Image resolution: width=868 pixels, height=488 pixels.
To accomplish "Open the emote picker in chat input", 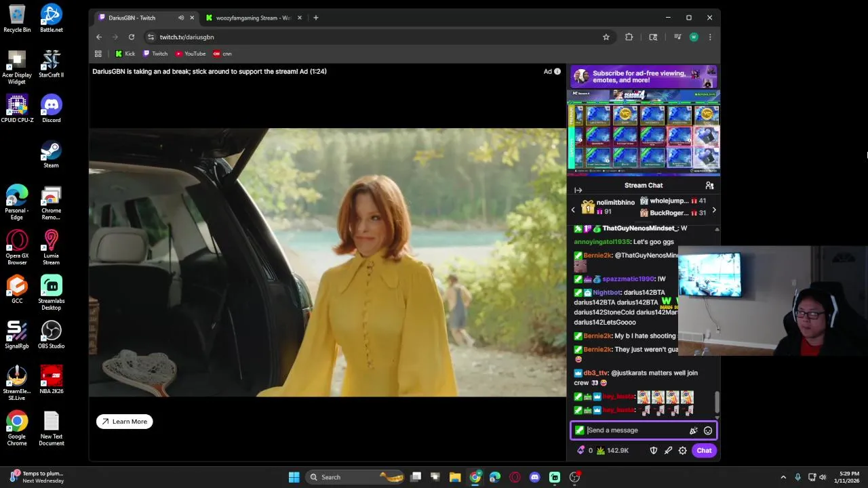I will pos(708,430).
